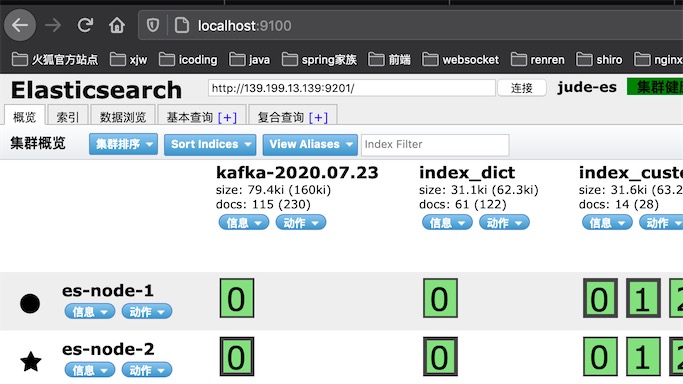This screenshot has width=683, height=384.
Task: Click the es-node-1 black circle node icon
Action: click(x=30, y=303)
